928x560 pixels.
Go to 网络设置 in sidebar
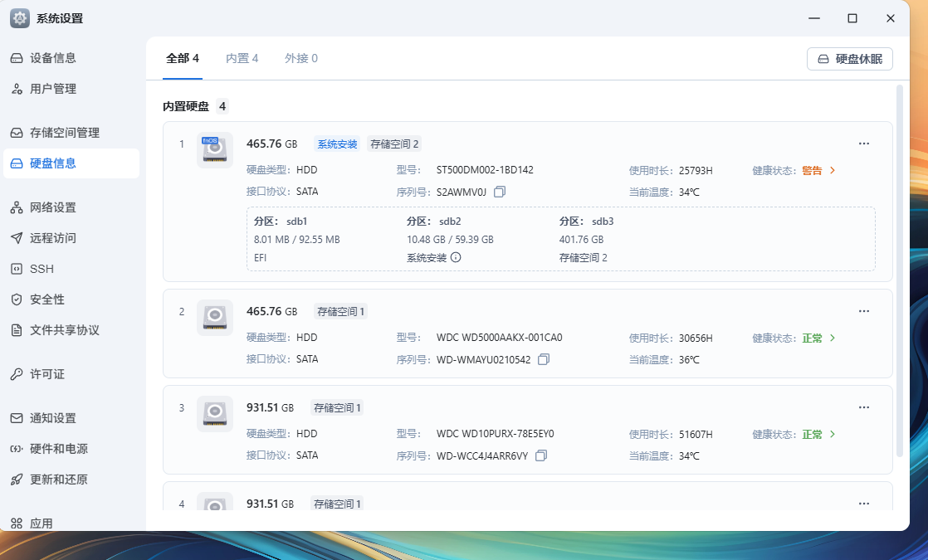pos(53,207)
